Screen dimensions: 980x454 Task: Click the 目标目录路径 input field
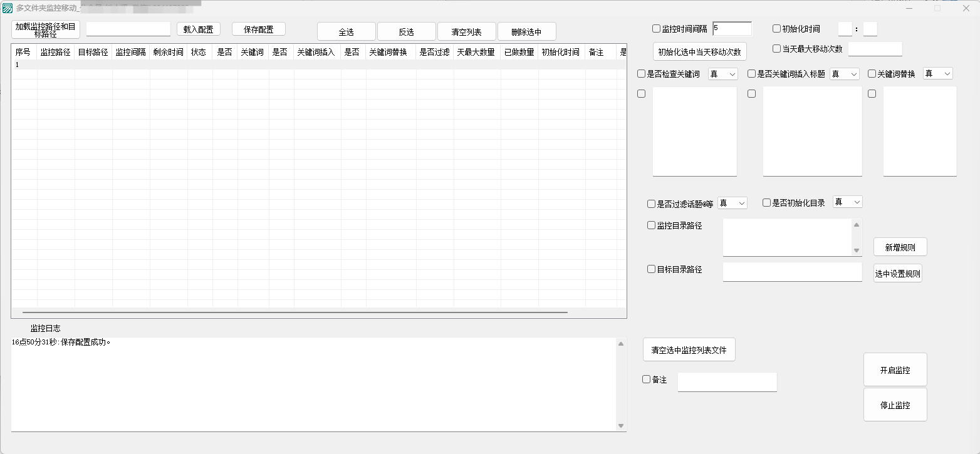pyautogui.click(x=792, y=272)
